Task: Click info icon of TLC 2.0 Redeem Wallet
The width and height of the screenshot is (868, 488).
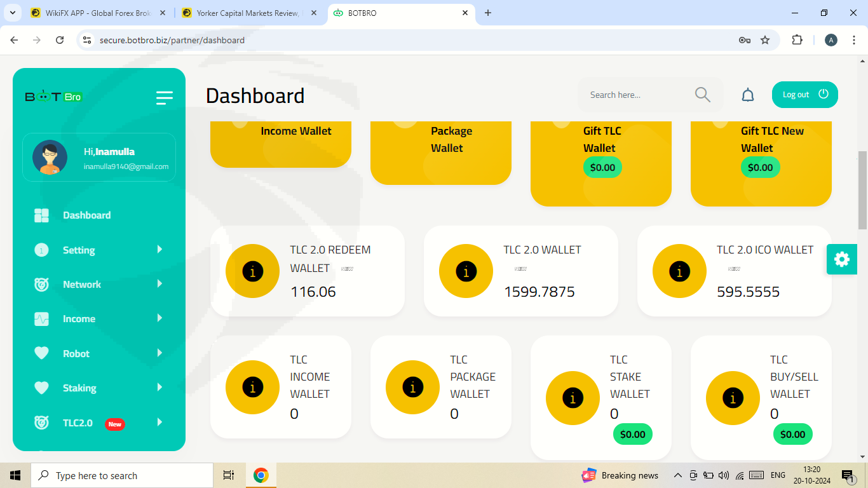Action: point(252,271)
